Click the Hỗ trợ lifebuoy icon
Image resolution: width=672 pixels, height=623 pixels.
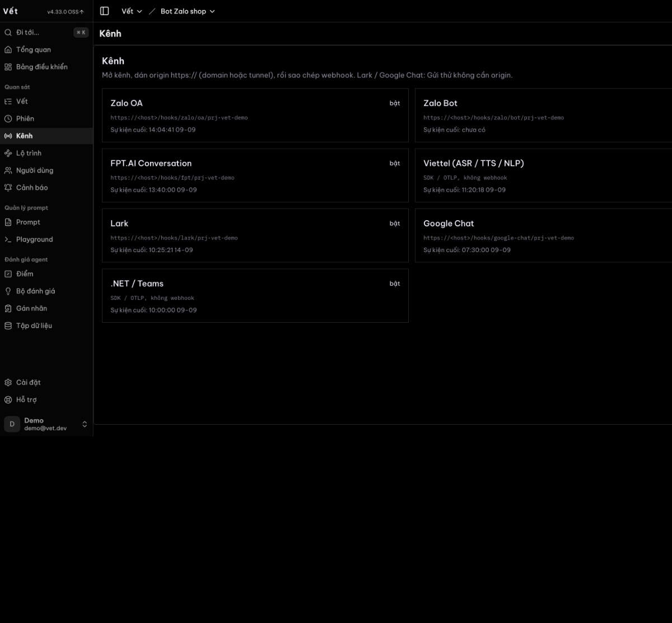[8, 400]
